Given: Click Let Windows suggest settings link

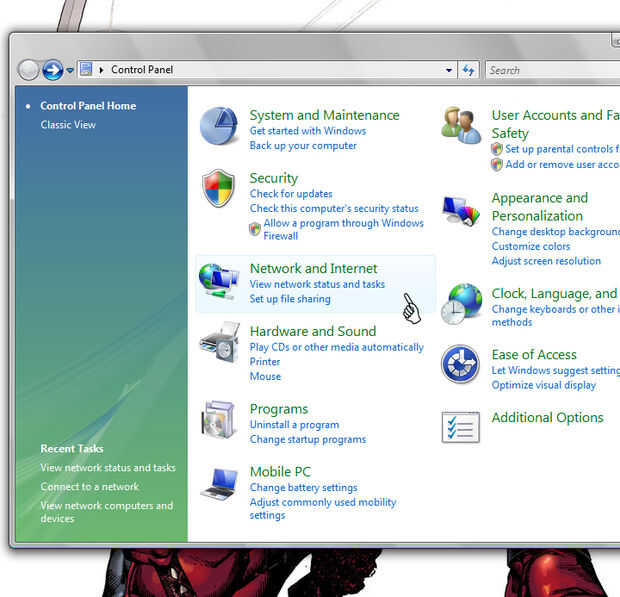Looking at the screenshot, I should coord(556,370).
